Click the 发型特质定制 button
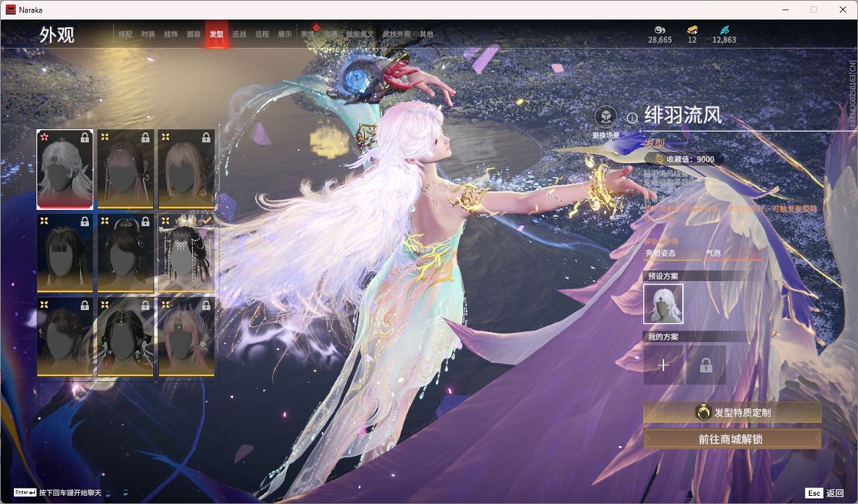This screenshot has height=504, width=858. 732,413
